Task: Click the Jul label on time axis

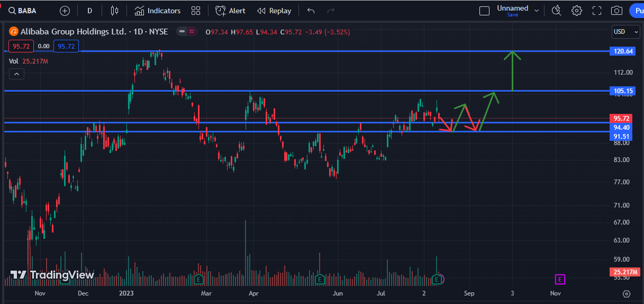Action: click(x=382, y=294)
